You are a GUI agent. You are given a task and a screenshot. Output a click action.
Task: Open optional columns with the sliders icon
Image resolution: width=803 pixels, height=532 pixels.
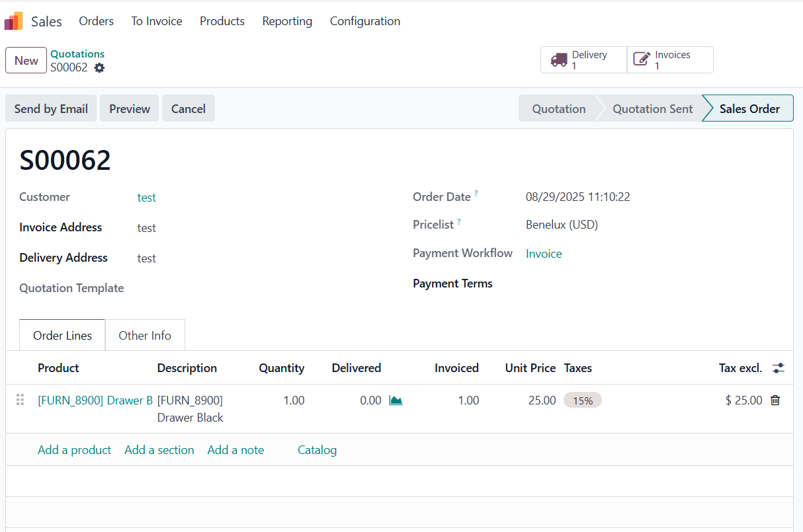point(778,368)
